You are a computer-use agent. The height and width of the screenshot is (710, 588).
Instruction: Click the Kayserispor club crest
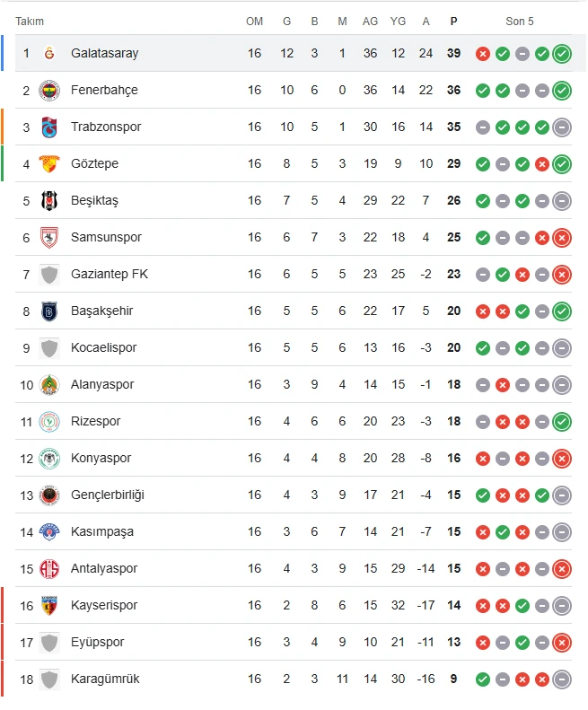coord(49,605)
